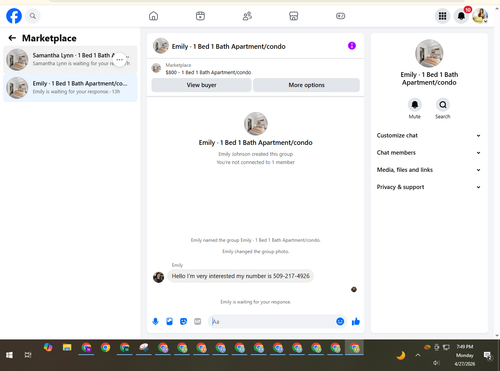Open the GIF picker icon
500x371 pixels.
(198, 321)
